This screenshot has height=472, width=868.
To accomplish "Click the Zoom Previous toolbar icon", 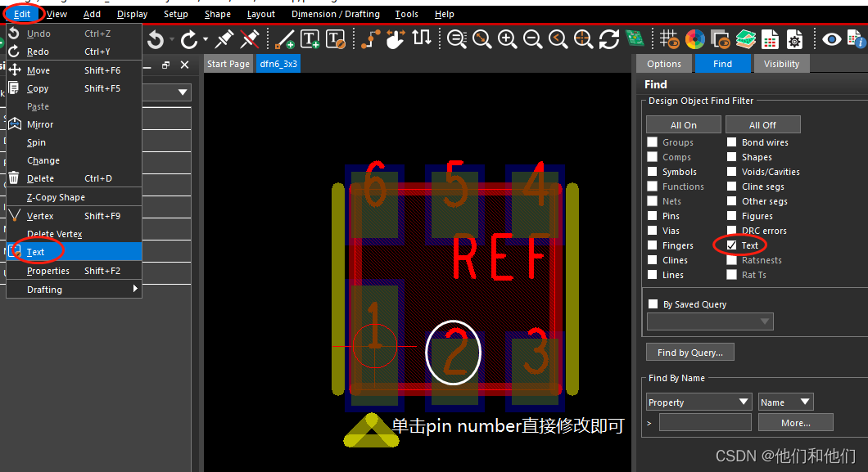I will pos(558,39).
